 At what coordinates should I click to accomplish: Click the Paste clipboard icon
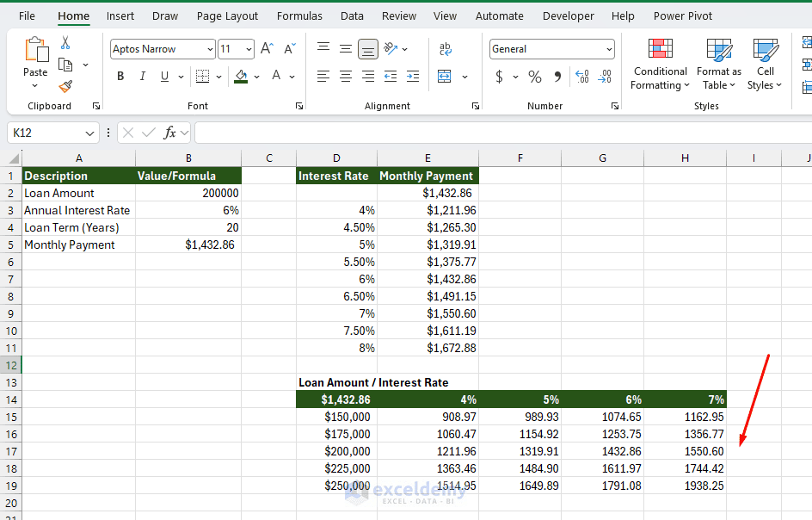[x=36, y=50]
